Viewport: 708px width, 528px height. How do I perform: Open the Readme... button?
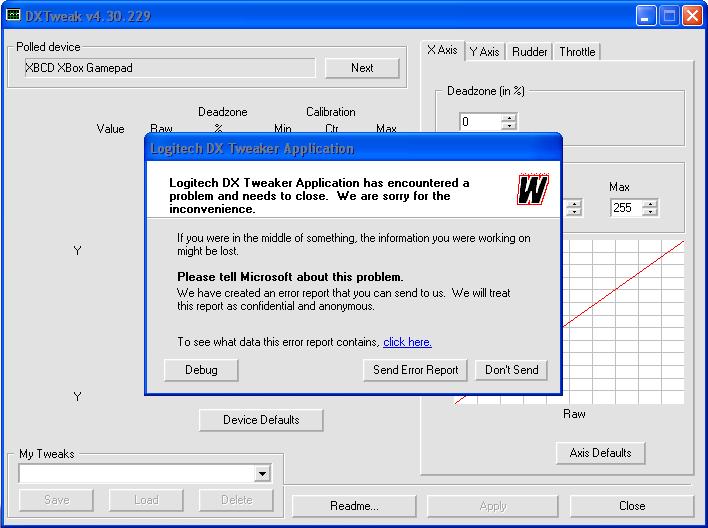354,506
